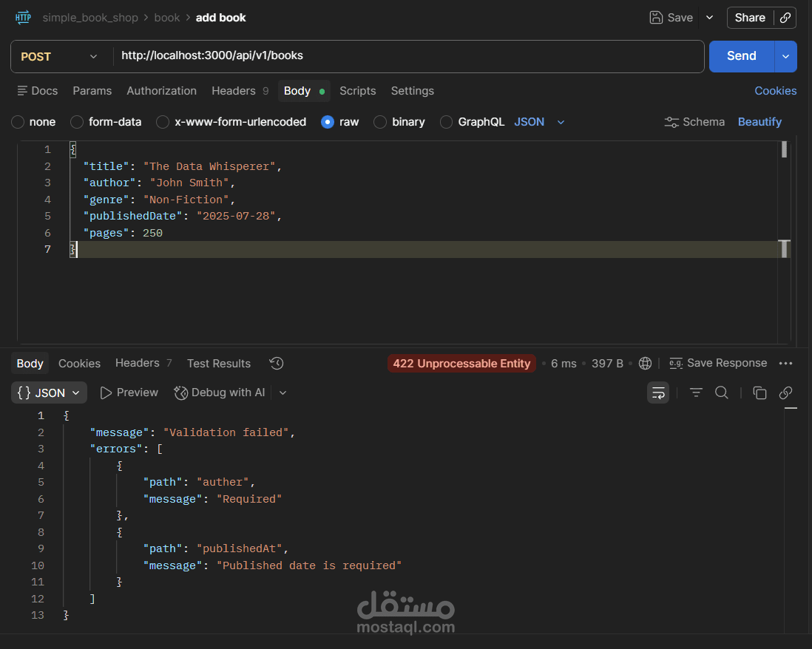Image resolution: width=812 pixels, height=649 pixels.
Task: Click the Beautify link
Action: click(759, 122)
